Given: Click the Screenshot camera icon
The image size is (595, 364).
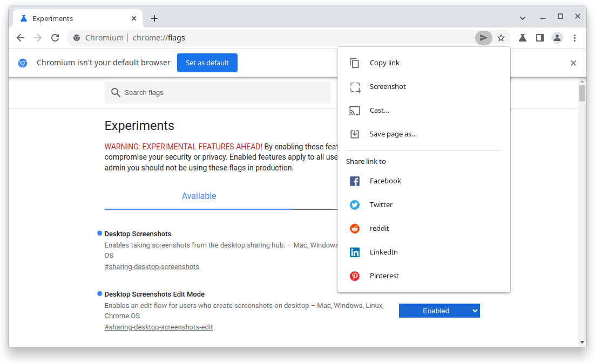Looking at the screenshot, I should (355, 86).
